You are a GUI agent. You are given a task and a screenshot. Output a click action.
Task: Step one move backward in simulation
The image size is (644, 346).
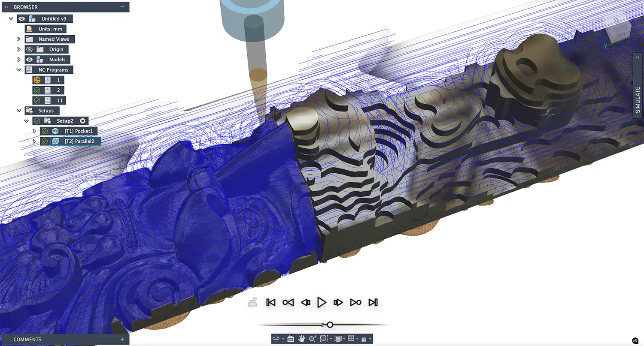click(x=306, y=302)
